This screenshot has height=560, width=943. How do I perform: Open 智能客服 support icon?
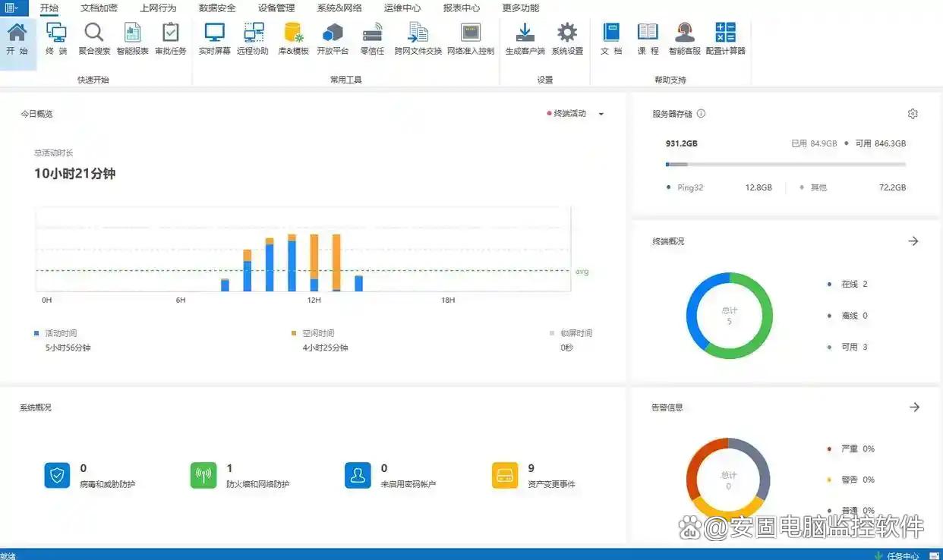[x=685, y=38]
